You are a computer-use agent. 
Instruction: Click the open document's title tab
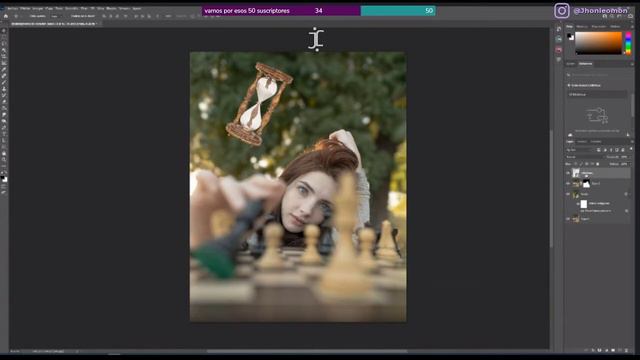[x=53, y=24]
